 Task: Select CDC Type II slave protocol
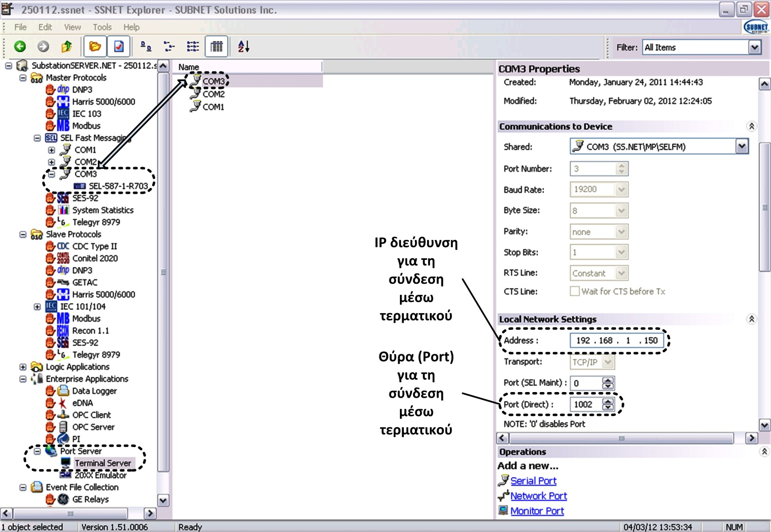coord(94,246)
